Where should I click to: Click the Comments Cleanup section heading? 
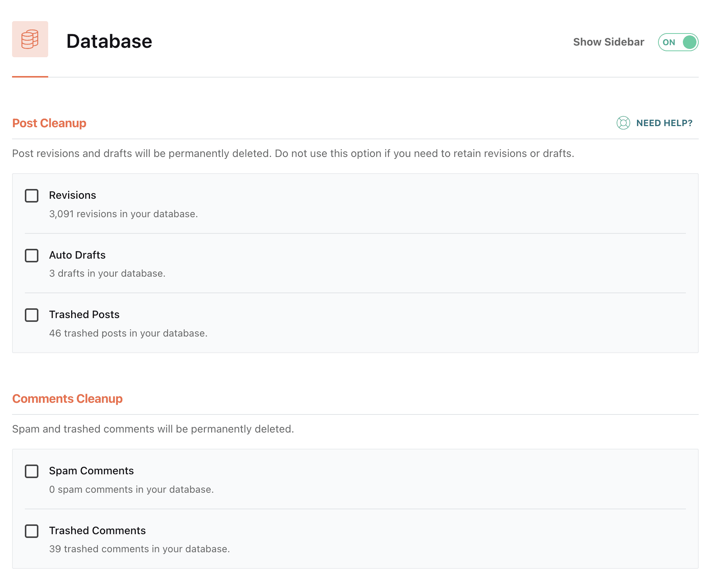(67, 399)
